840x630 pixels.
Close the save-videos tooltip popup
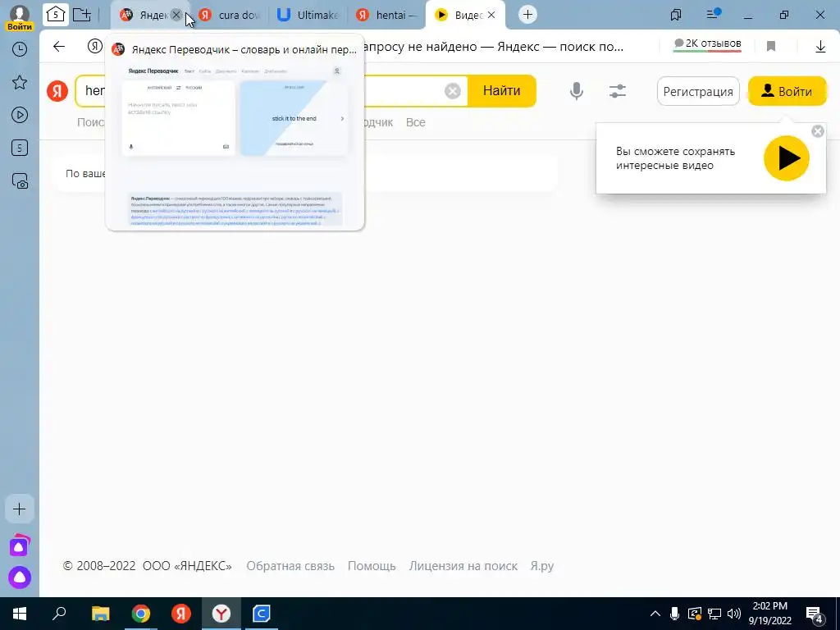pyautogui.click(x=818, y=131)
